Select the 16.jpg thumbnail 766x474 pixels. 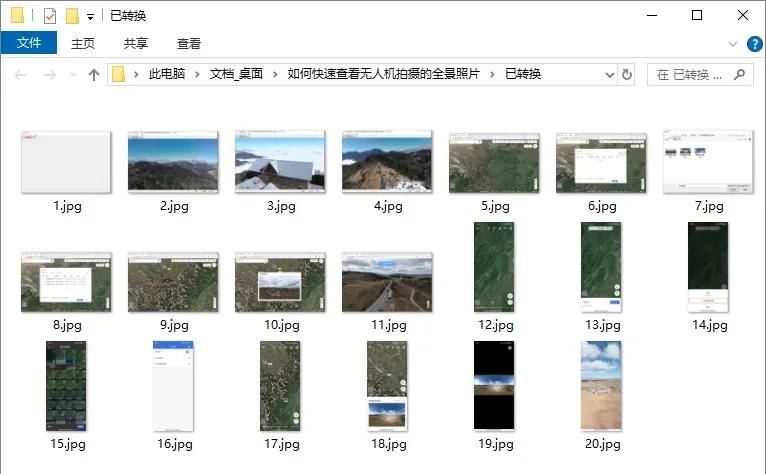pos(173,386)
